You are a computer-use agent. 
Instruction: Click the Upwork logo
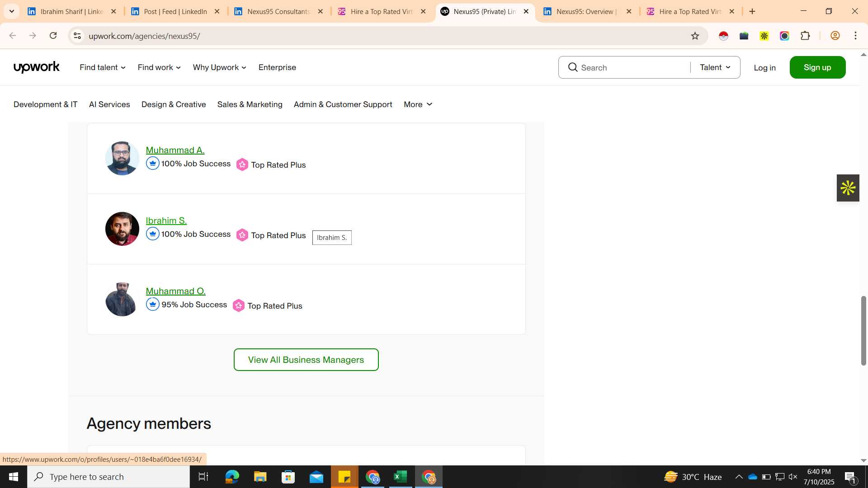tap(37, 67)
